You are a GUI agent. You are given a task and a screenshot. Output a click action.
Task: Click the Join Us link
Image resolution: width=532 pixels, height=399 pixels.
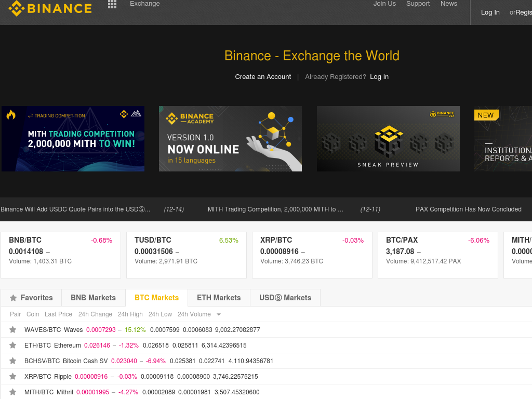[384, 4]
